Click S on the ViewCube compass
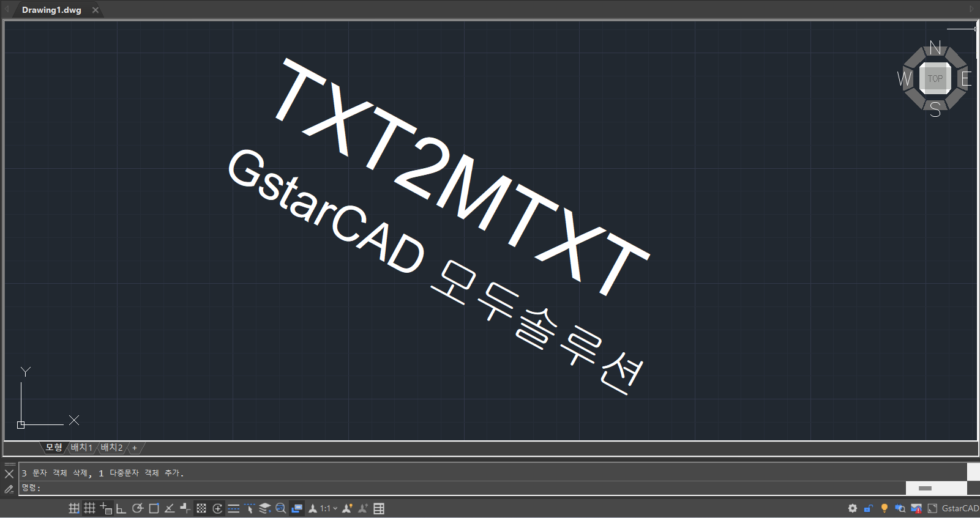The height and width of the screenshot is (518, 980). pos(935,109)
